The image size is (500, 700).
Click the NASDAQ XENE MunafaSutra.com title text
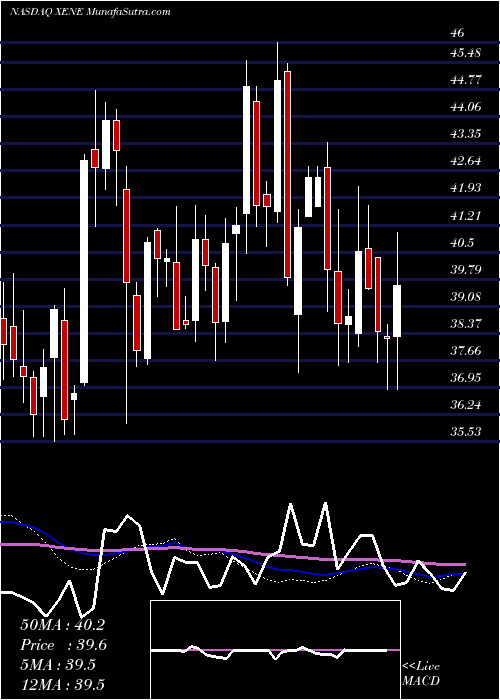[x=90, y=11]
